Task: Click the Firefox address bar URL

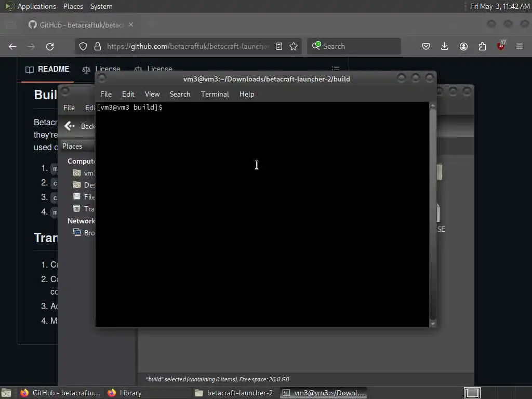Action: 188,46
